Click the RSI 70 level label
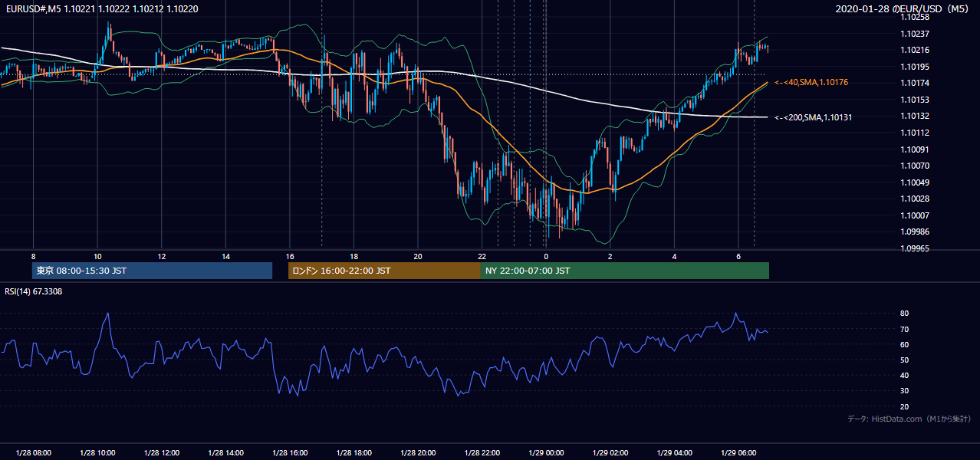The height and width of the screenshot is (460, 980). click(904, 329)
